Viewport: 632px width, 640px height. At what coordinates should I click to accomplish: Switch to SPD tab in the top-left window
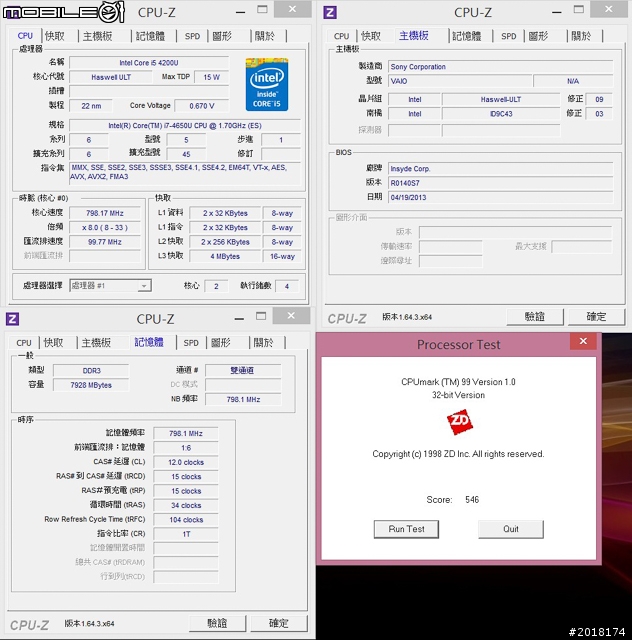click(x=192, y=36)
